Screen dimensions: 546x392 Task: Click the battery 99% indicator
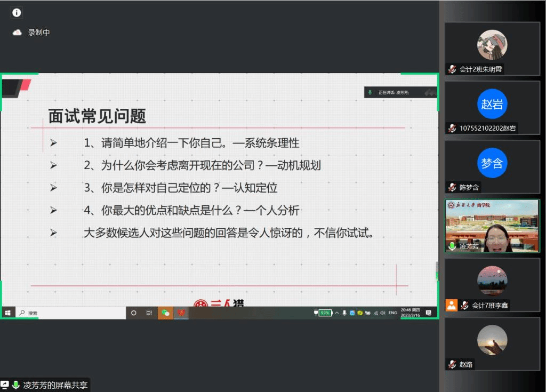324,313
